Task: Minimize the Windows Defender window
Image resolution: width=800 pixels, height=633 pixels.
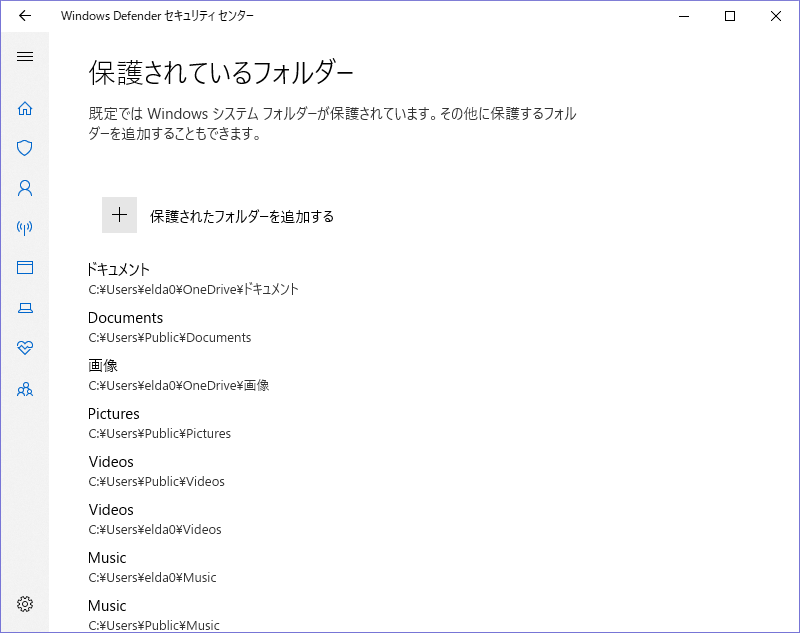Action: tap(684, 16)
